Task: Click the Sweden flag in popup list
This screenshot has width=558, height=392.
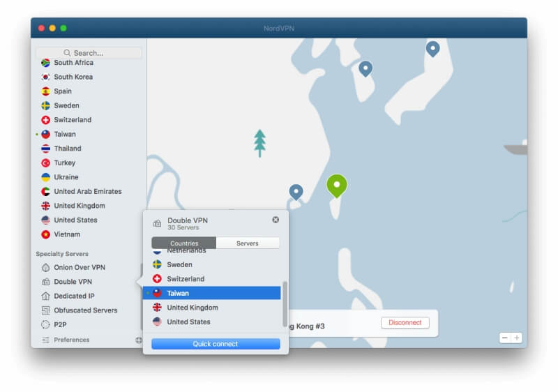Action: point(158,265)
